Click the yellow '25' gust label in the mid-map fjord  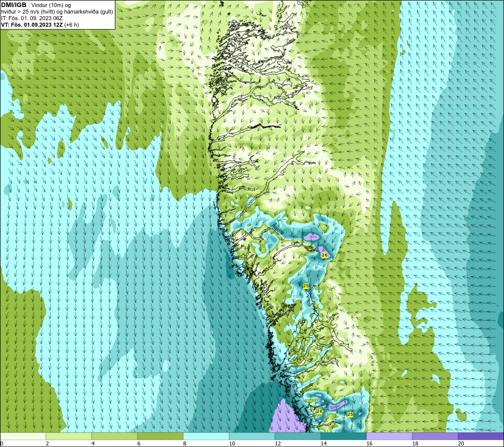coord(306,286)
